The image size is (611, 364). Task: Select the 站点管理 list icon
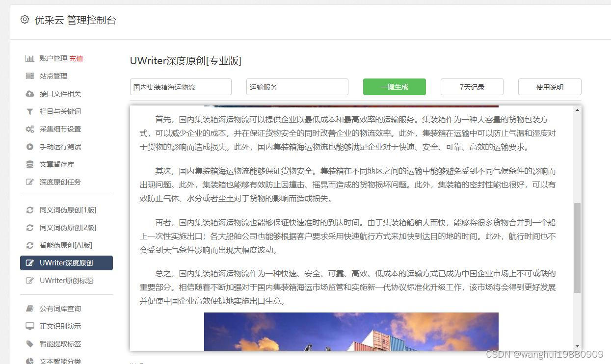pos(30,76)
